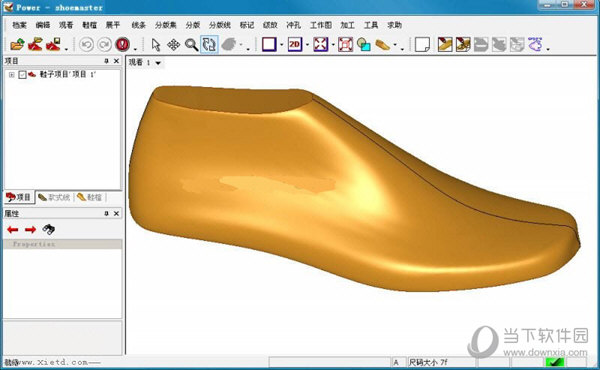Click the open folder icon
The width and height of the screenshot is (600, 370).
17,45
